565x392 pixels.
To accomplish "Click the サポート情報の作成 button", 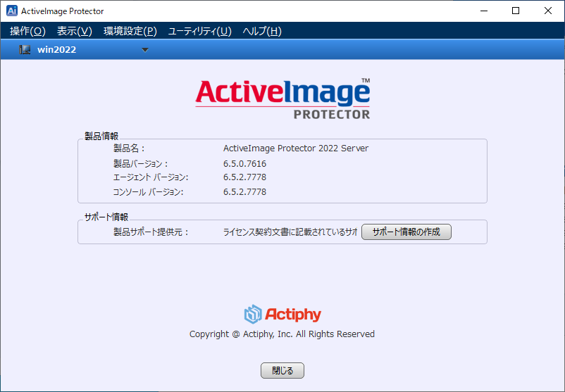I will (x=406, y=232).
